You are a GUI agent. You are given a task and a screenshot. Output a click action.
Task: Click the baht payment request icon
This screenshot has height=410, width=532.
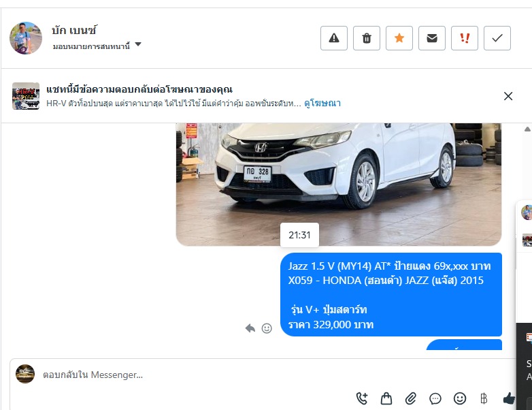(484, 398)
